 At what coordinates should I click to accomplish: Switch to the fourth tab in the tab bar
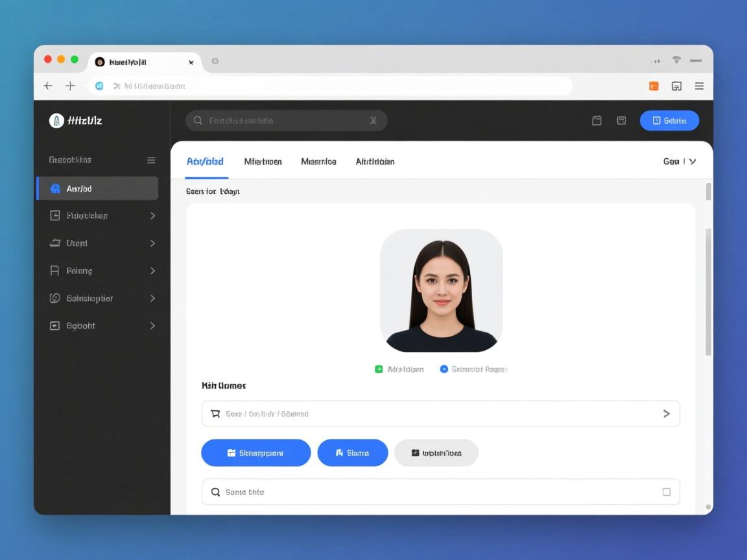coord(375,161)
